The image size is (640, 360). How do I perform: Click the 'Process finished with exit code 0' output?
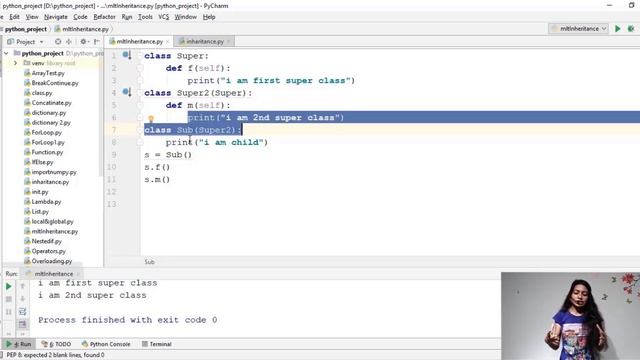[127, 320]
